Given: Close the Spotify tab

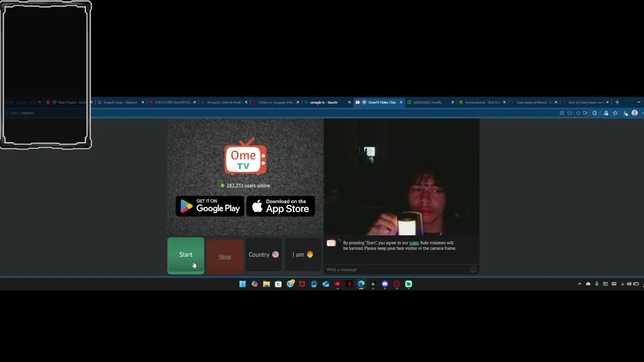Looking at the screenshot, I should pyautogui.click(x=452, y=103).
